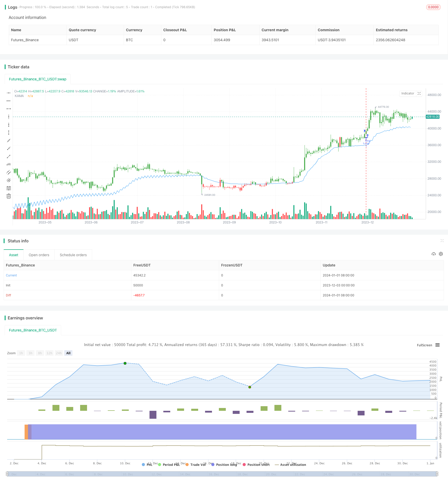Click the 42818.00 current price label
Screen dimensions: 448x484
[x=433, y=117]
